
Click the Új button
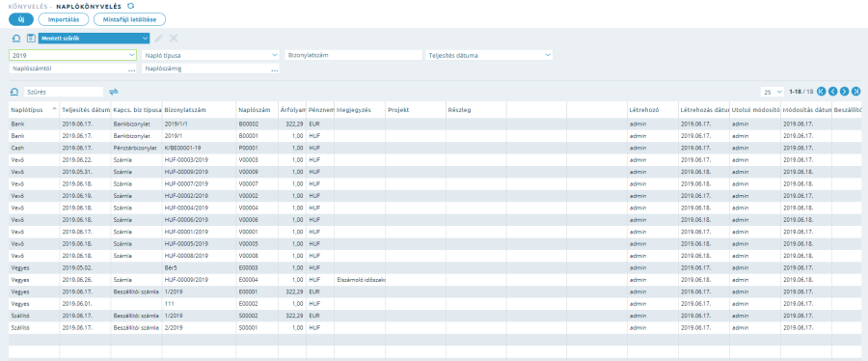tap(21, 19)
